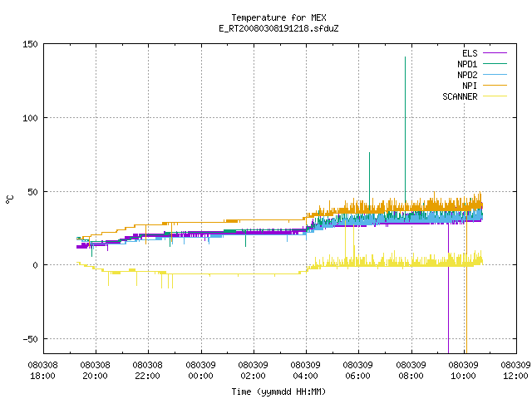Click the NPI legend label
This screenshot has width=532, height=399.
[470, 86]
